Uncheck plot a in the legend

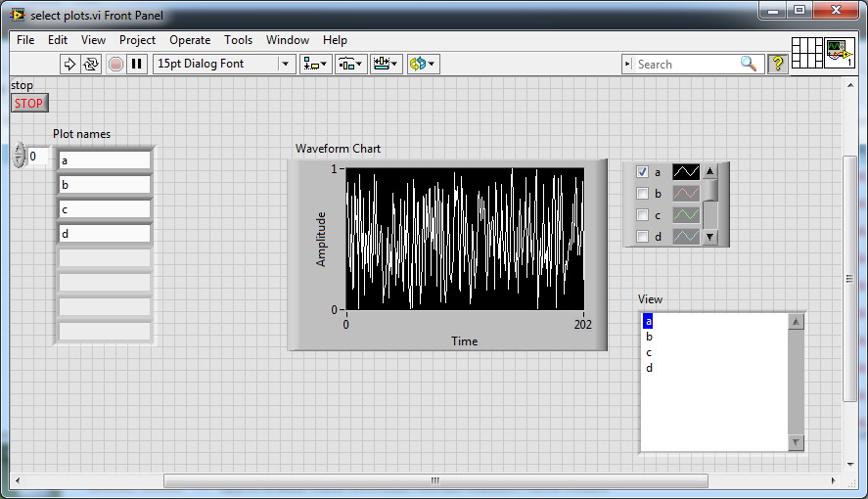click(x=643, y=172)
